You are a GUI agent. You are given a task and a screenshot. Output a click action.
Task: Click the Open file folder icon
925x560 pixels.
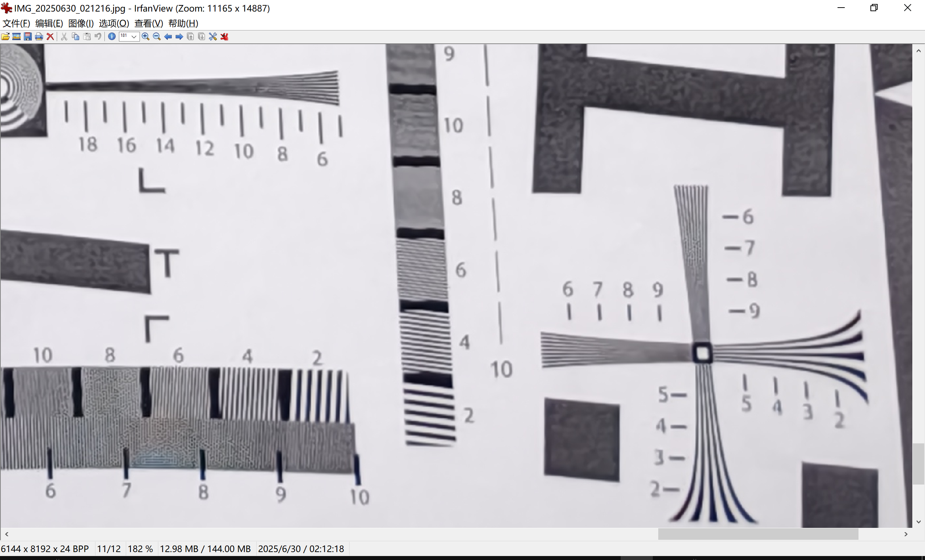[x=6, y=36]
